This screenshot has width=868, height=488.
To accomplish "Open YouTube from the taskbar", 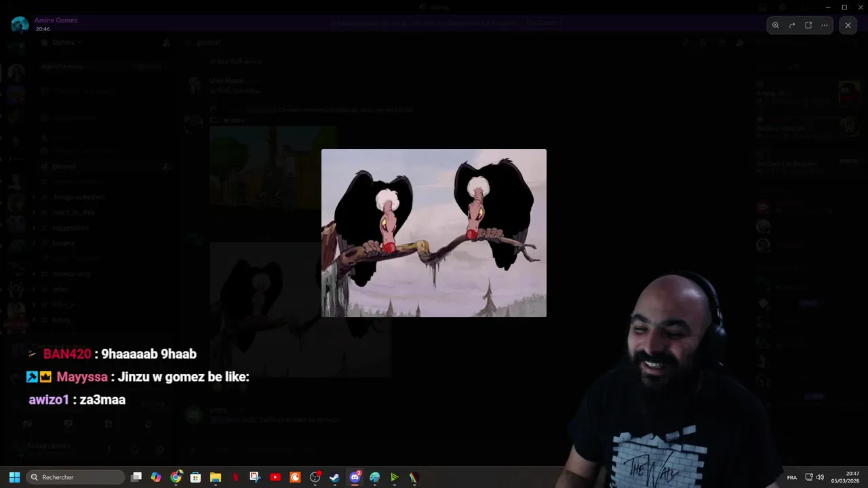I will click(275, 477).
